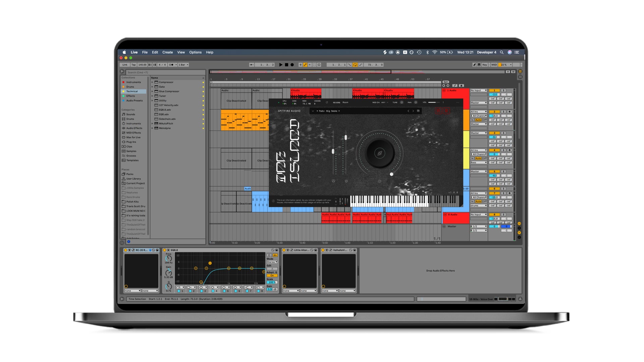Click track 1 volume value slider
Image resolution: width=644 pixels, height=362 pixels.
pyautogui.click(x=494, y=95)
